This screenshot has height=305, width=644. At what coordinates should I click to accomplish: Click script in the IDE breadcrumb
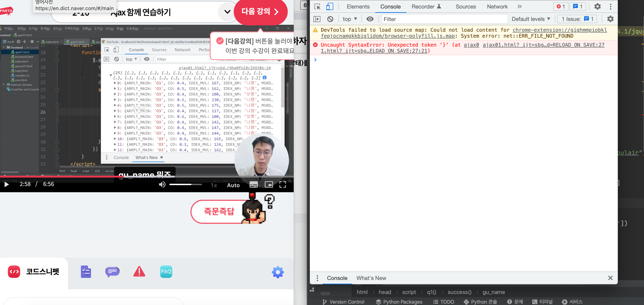pos(409,292)
